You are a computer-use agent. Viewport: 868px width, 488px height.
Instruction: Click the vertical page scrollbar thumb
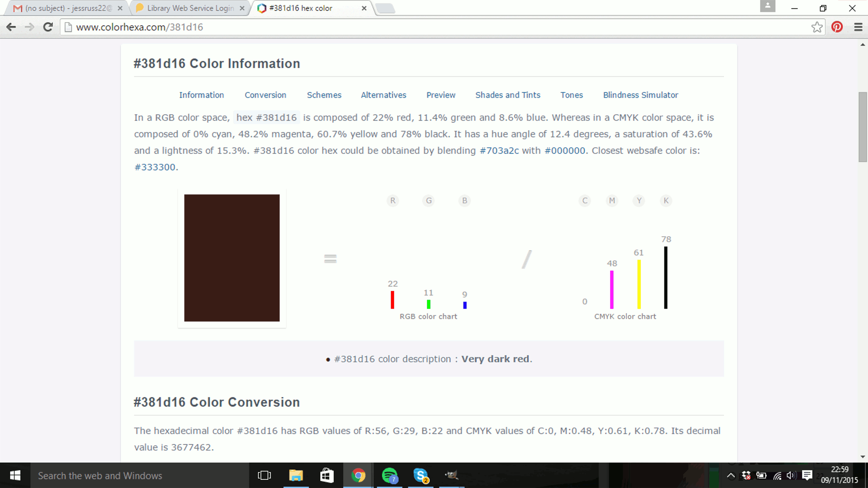tap(863, 127)
